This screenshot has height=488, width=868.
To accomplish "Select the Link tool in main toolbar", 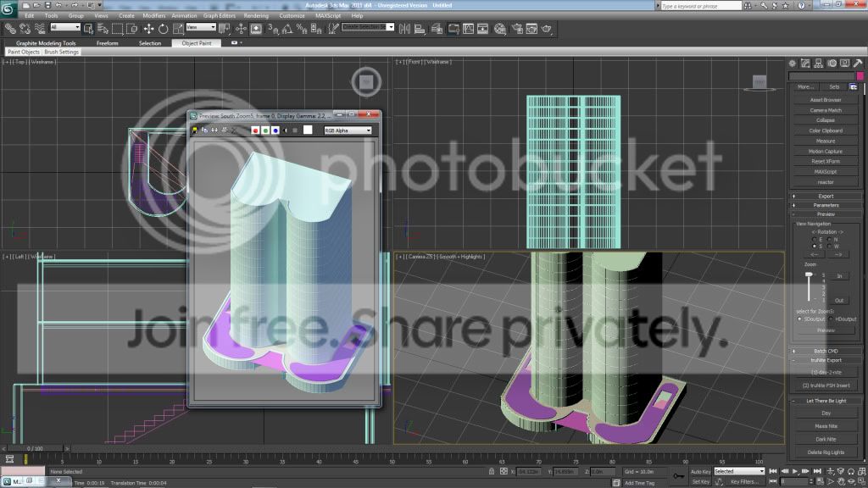I will click(x=10, y=29).
